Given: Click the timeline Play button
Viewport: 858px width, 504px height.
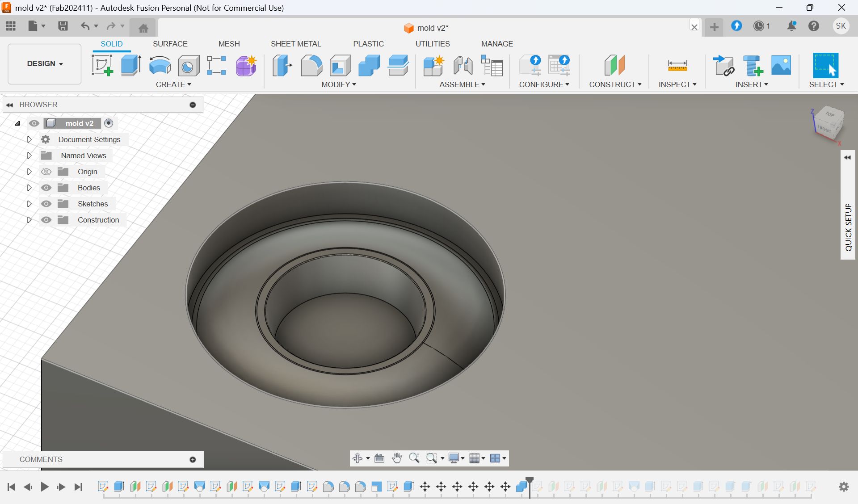Looking at the screenshot, I should pyautogui.click(x=44, y=487).
